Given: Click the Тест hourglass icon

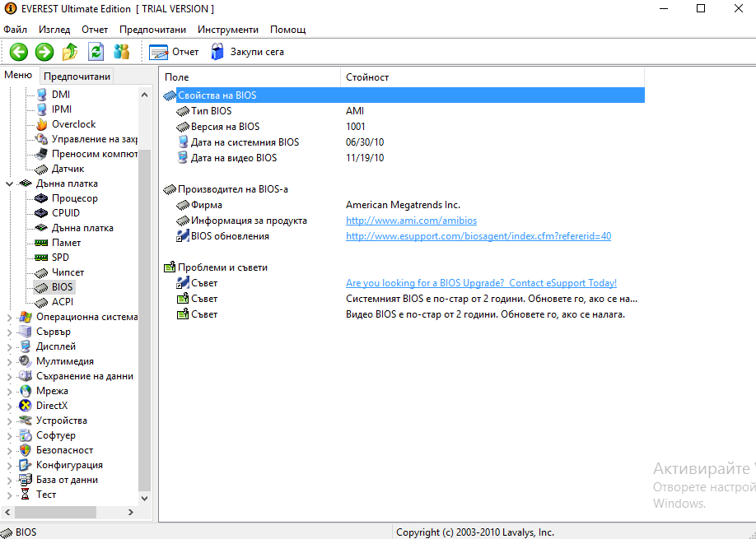Looking at the screenshot, I should (25, 495).
